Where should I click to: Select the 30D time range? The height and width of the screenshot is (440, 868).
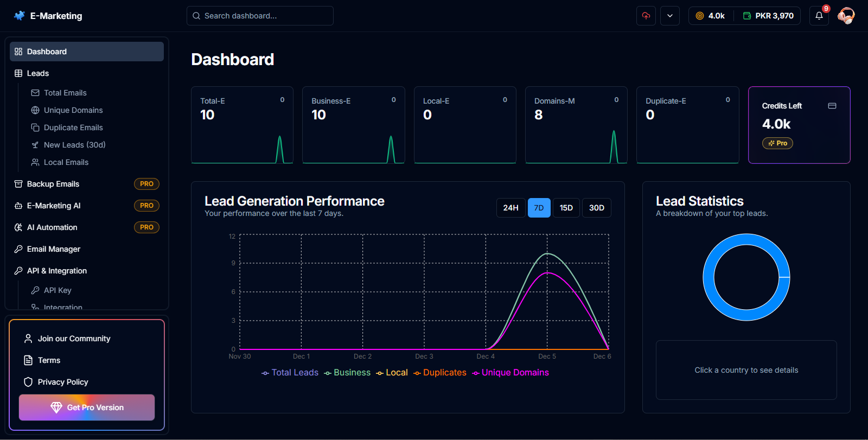[x=597, y=208]
